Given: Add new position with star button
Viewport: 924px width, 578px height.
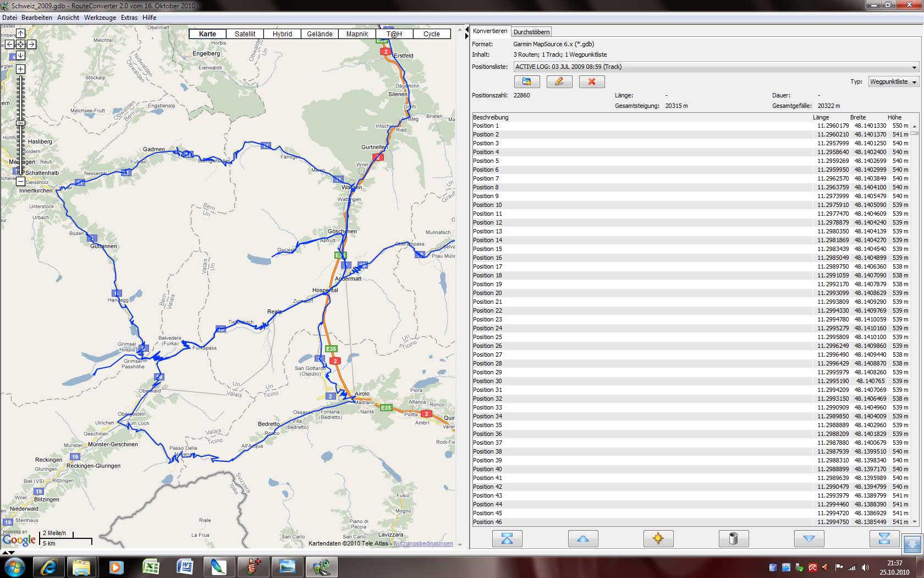Looking at the screenshot, I should point(658,538).
